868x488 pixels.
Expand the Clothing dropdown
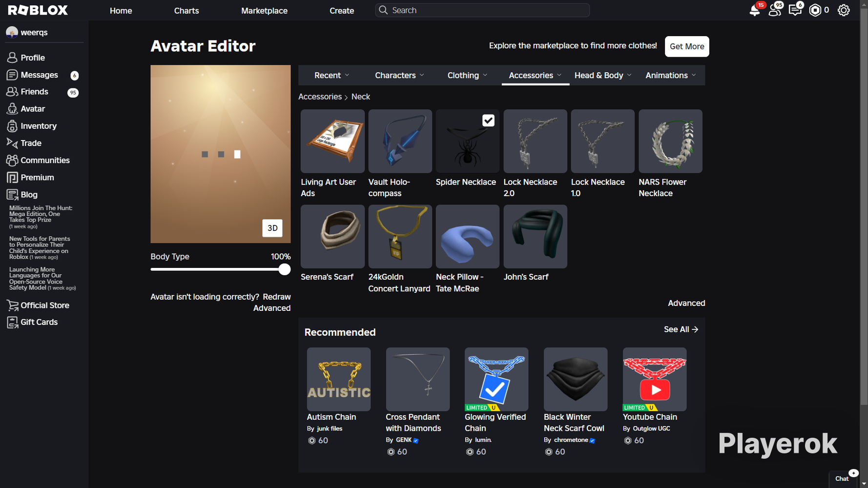tap(467, 75)
